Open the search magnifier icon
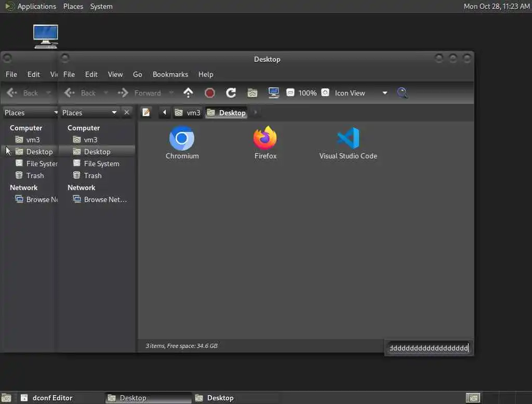The height and width of the screenshot is (404, 532). pos(402,92)
